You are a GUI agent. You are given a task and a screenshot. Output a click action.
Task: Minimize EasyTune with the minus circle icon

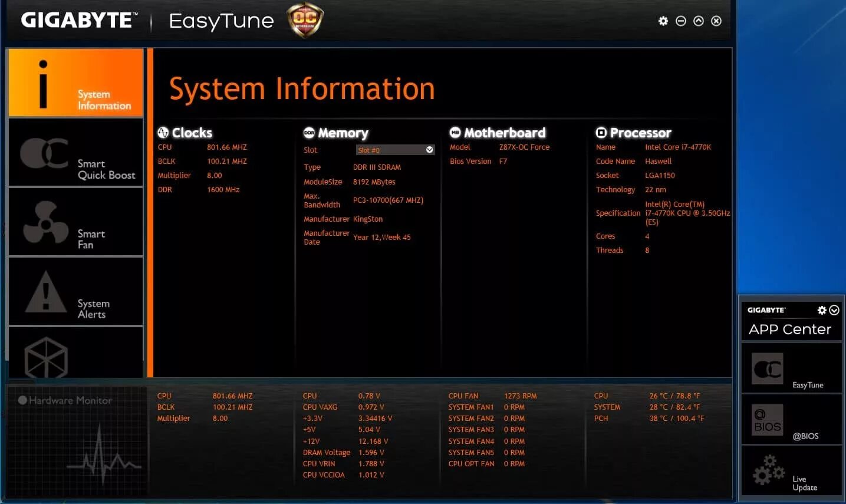[681, 21]
